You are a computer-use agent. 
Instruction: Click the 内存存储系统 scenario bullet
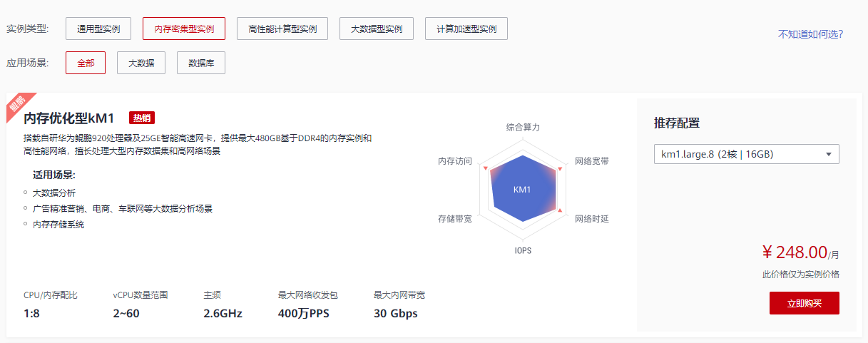point(58,224)
